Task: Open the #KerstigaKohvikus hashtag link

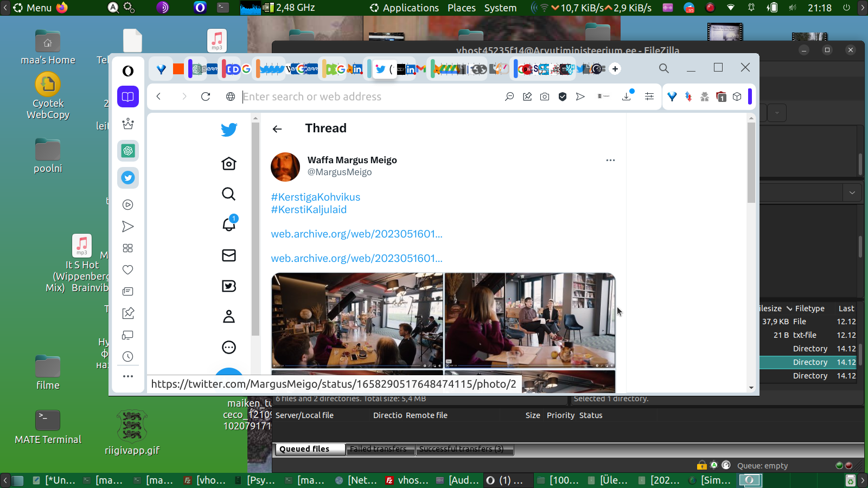Action: [315, 197]
